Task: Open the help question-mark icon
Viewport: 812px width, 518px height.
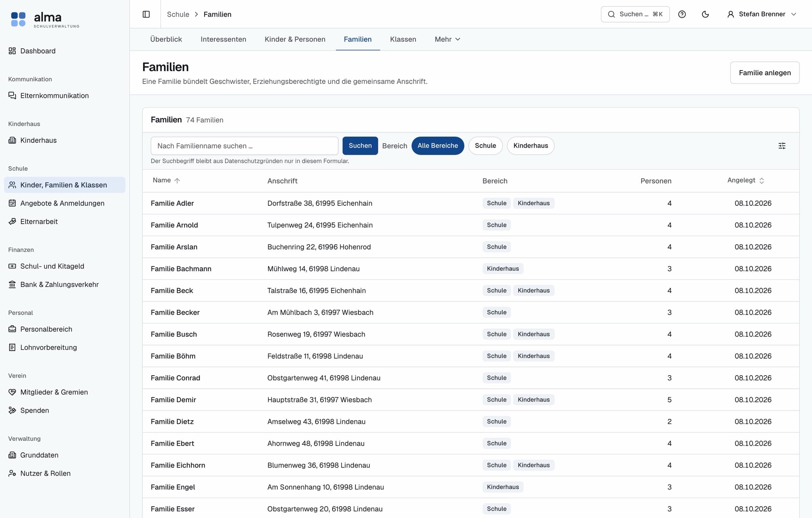Action: [x=682, y=14]
